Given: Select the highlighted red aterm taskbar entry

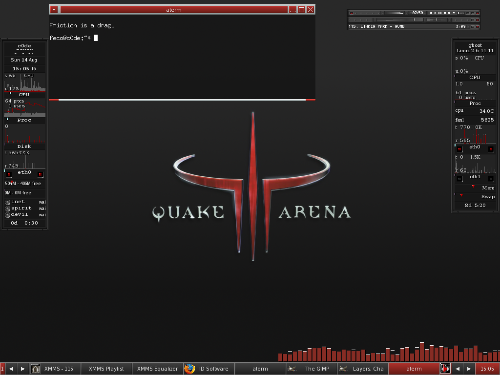Looking at the screenshot, I should coord(414,369).
